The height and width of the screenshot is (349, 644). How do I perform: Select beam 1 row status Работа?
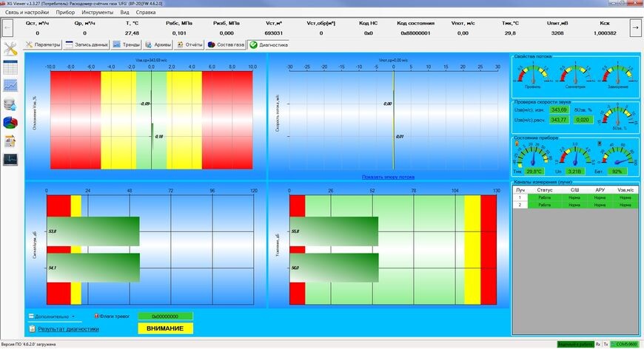tap(545, 197)
